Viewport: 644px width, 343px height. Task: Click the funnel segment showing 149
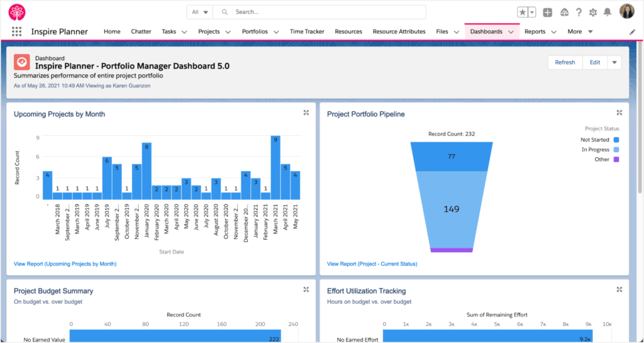[x=452, y=209]
